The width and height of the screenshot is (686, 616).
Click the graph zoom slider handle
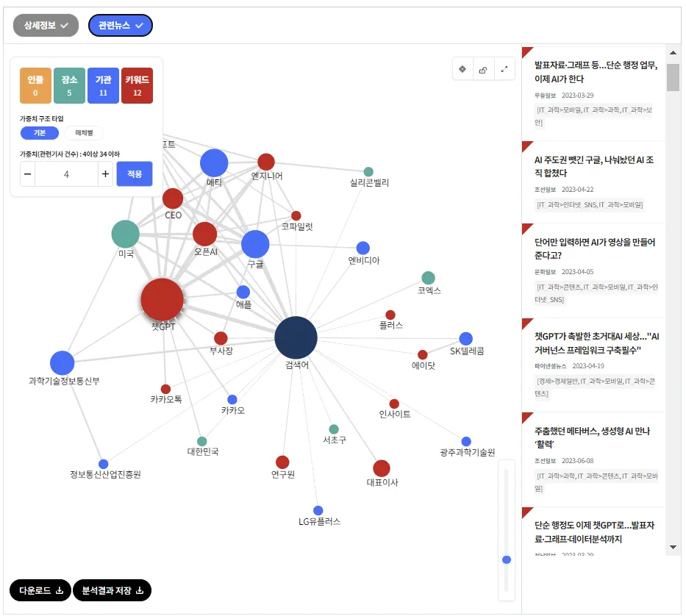[507, 559]
